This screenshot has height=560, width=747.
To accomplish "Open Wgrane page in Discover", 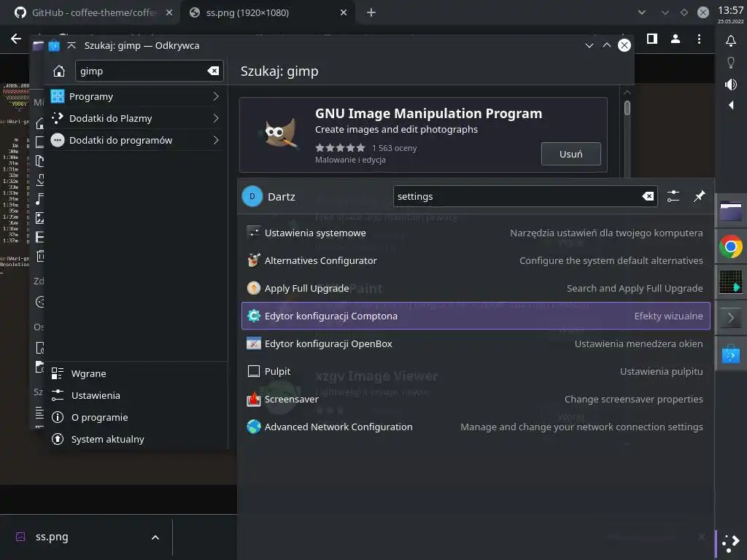I will click(136, 374).
